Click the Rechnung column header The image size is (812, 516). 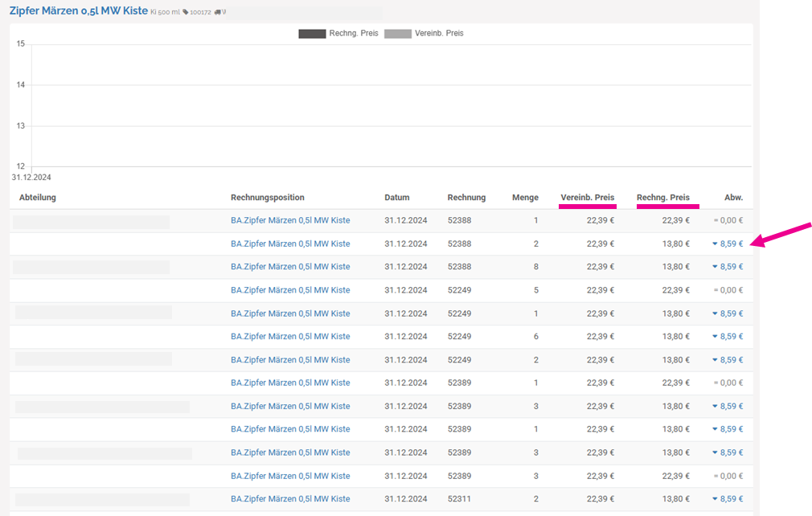point(466,197)
